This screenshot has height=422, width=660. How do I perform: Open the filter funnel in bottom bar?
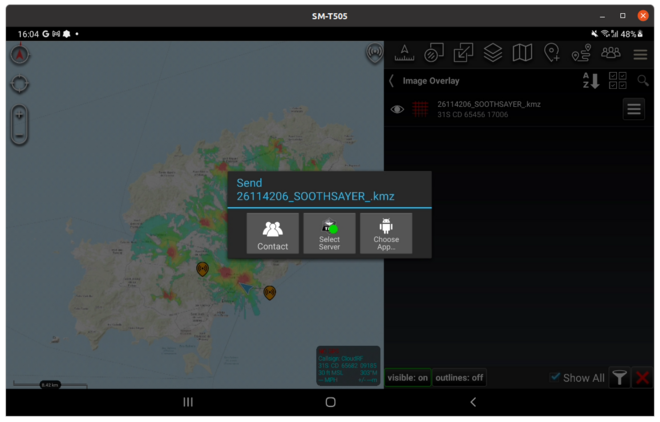(620, 378)
